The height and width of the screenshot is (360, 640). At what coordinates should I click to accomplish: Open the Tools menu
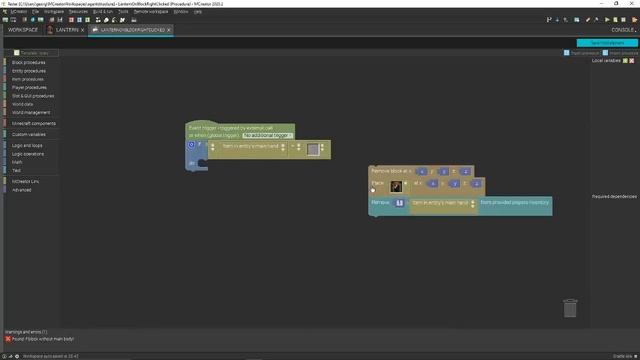coord(123,12)
